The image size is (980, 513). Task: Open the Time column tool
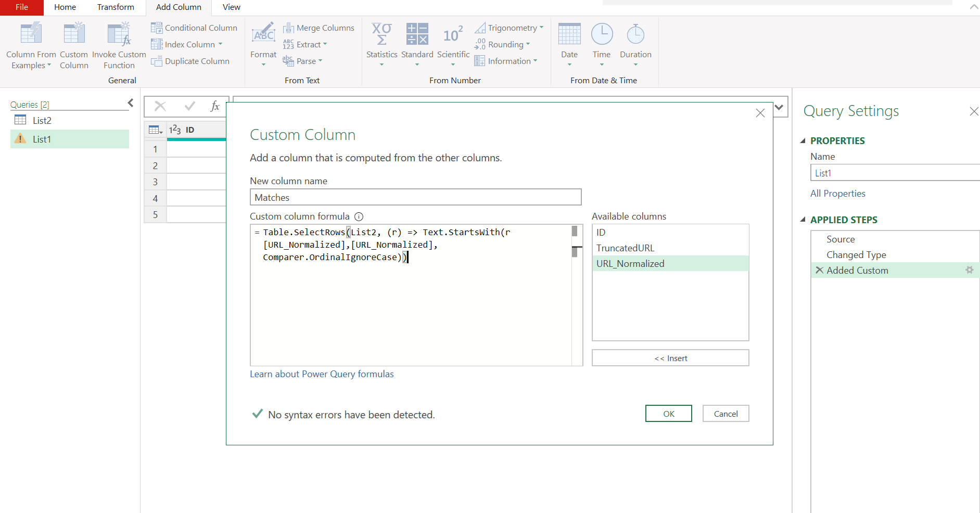tap(602, 45)
